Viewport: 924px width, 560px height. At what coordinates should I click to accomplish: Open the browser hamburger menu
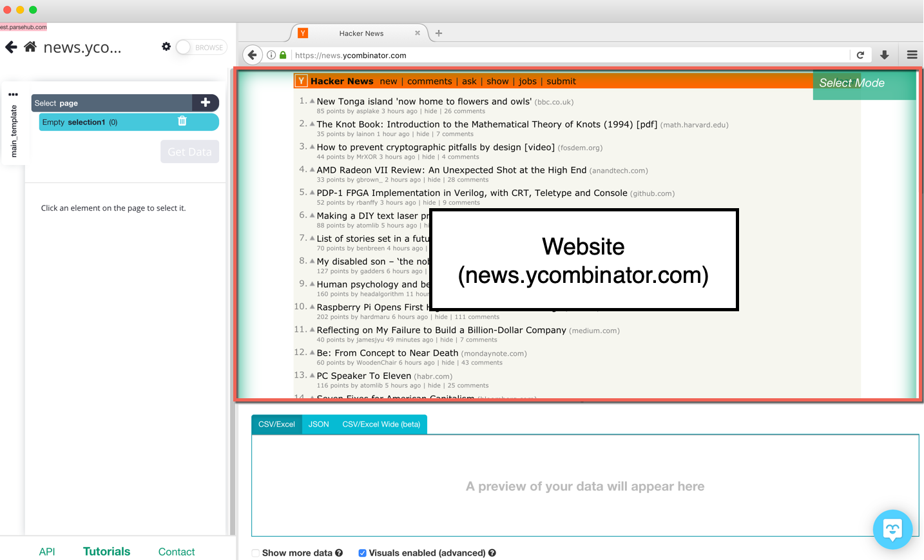(x=912, y=55)
